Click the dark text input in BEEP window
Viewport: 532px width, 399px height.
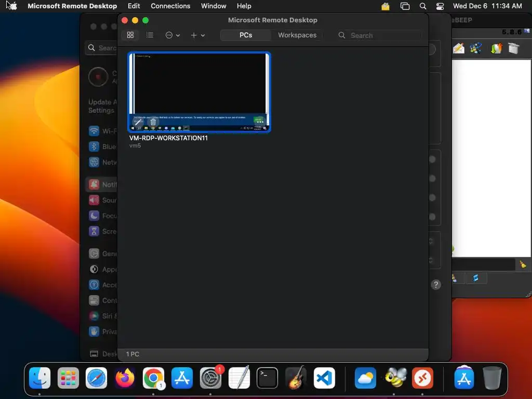484,264
